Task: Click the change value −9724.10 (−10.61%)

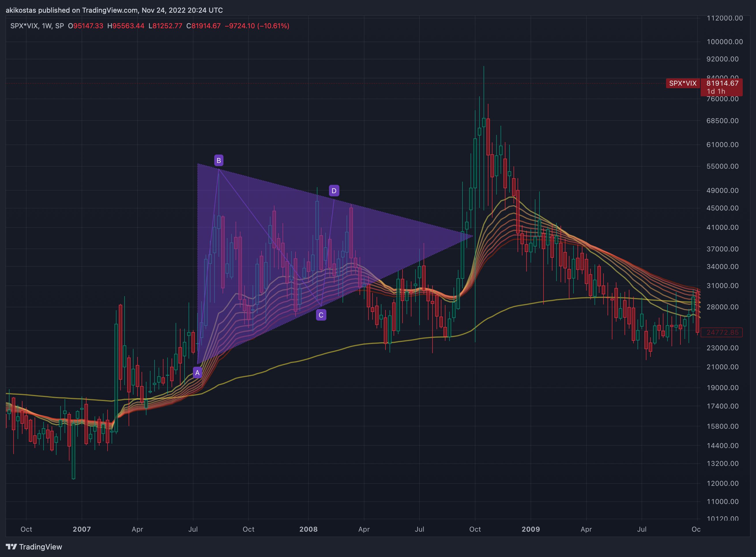Action: (x=257, y=26)
